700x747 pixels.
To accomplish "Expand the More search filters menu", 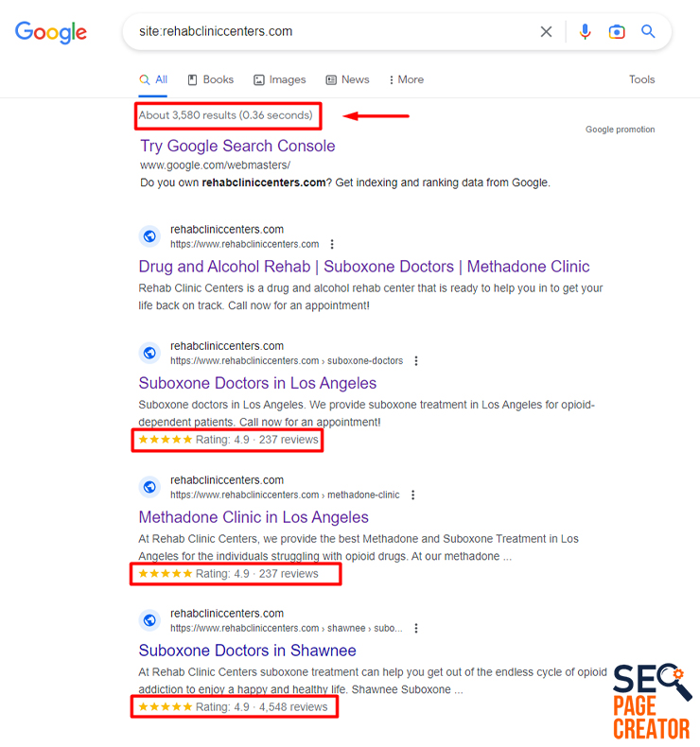I will 406,79.
